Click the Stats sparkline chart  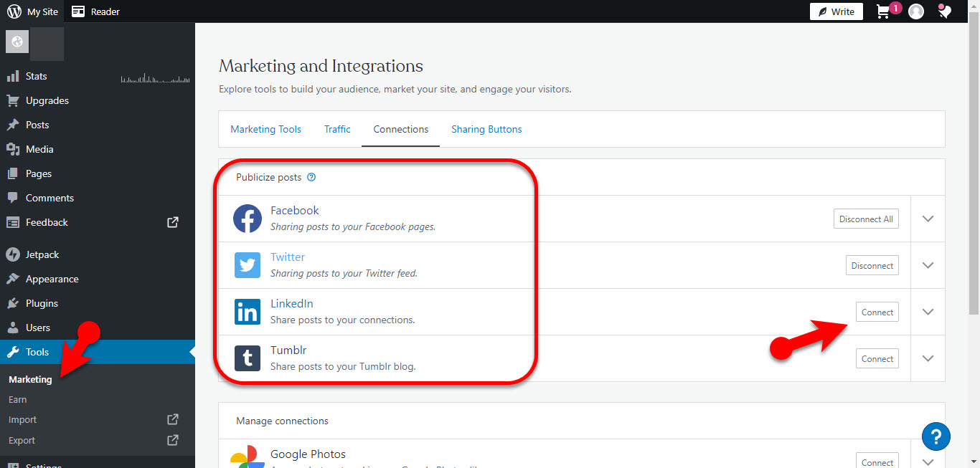click(155, 77)
